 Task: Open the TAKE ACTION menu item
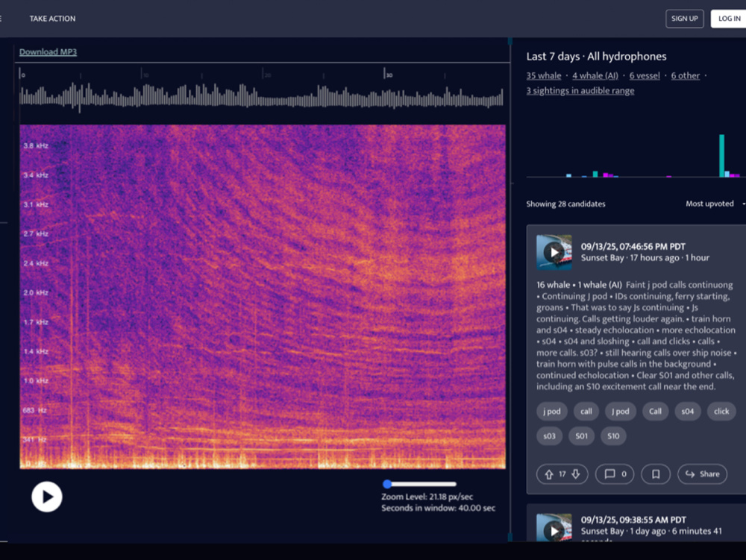[x=52, y=19]
